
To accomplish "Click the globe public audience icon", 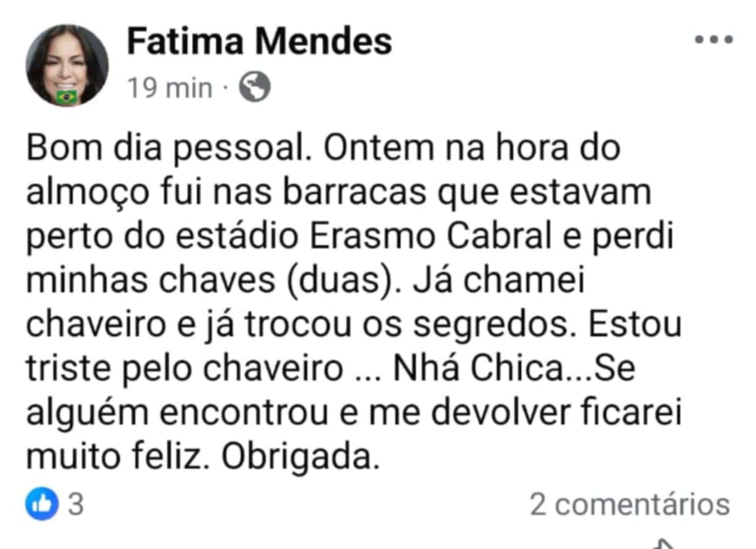I will pyautogui.click(x=255, y=87).
